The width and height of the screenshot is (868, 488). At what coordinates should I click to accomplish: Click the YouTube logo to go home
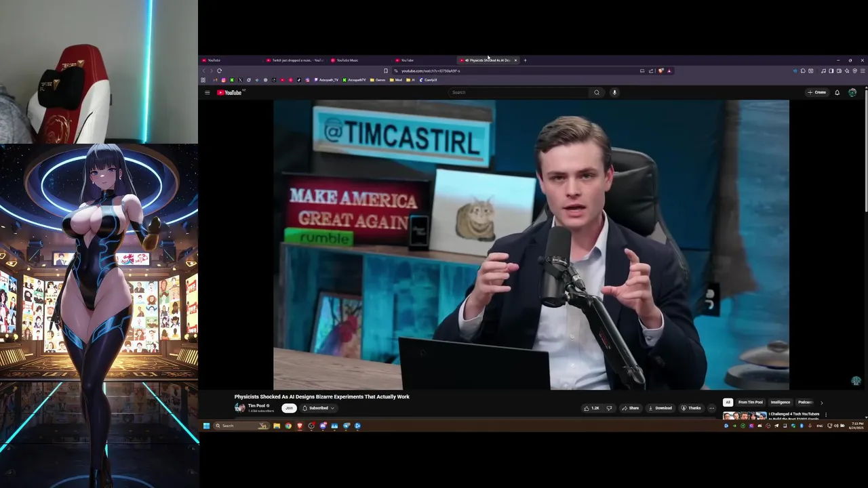(229, 92)
